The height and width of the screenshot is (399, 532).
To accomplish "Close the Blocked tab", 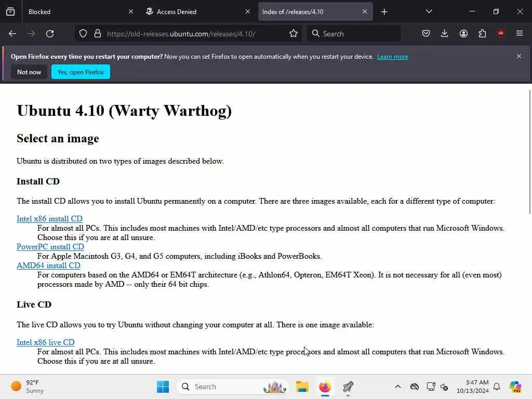I will click(131, 11).
